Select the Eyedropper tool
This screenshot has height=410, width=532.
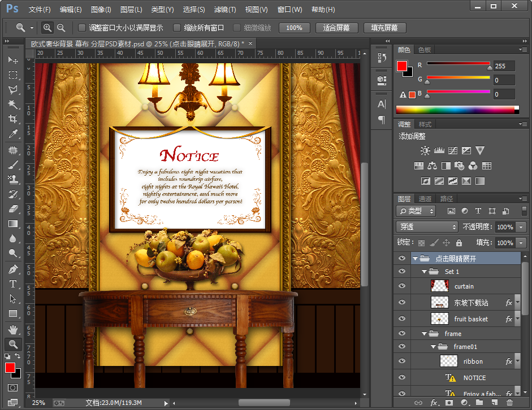(x=12, y=134)
